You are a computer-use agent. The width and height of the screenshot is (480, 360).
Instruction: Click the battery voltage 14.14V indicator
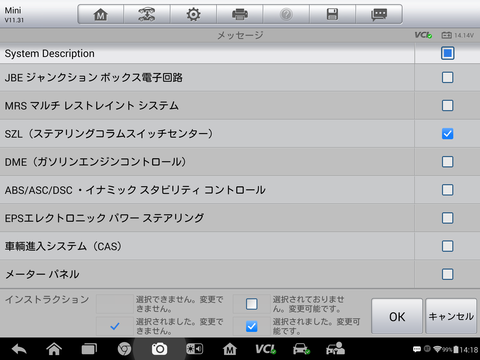(457, 35)
